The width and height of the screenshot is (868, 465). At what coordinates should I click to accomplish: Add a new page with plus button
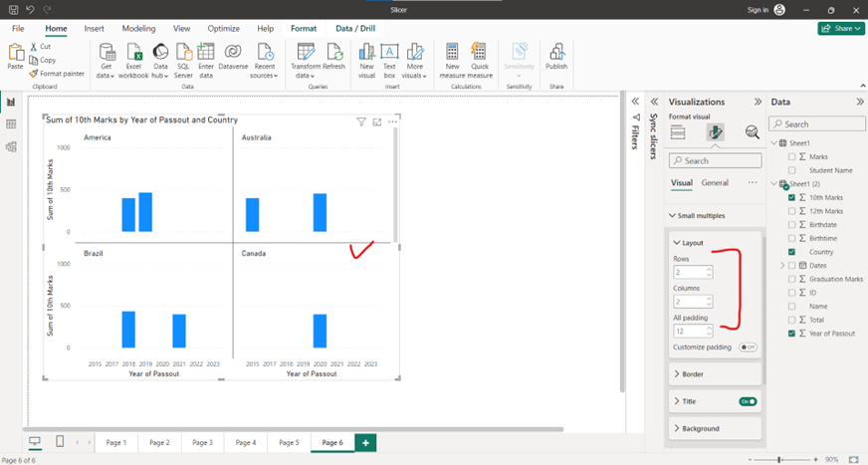365,442
